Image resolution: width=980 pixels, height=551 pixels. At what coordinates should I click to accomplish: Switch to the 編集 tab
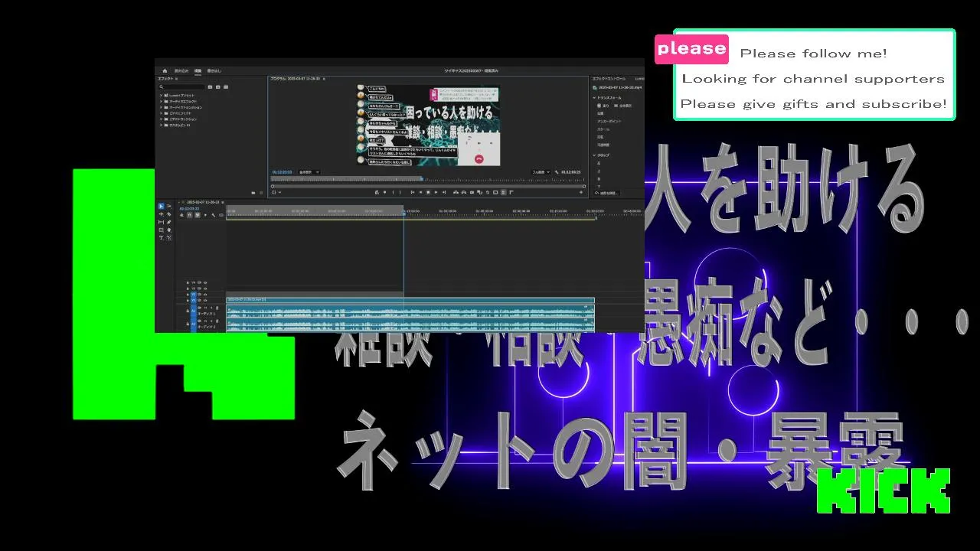click(198, 70)
